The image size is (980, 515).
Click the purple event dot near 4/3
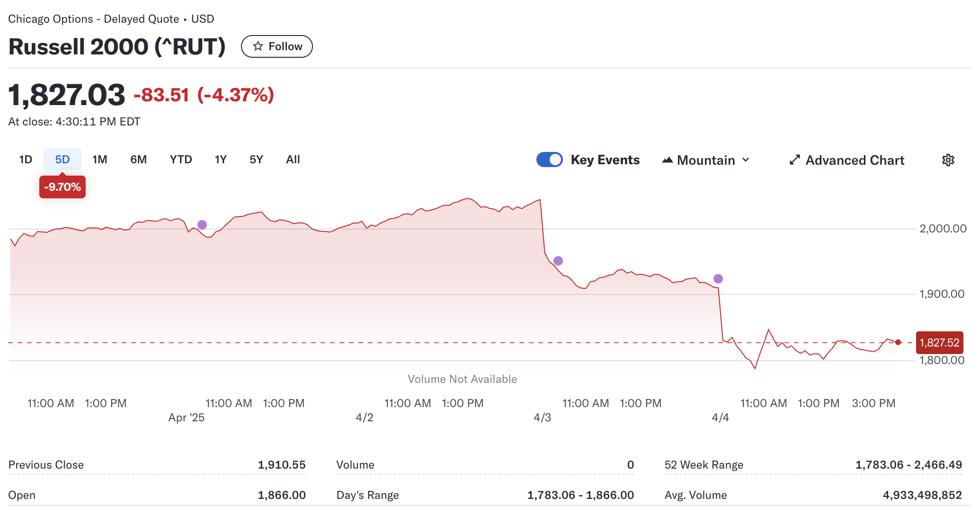(x=558, y=261)
